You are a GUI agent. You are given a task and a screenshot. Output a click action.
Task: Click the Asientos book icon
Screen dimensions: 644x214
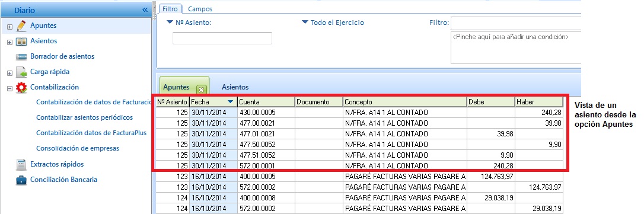pos(21,41)
